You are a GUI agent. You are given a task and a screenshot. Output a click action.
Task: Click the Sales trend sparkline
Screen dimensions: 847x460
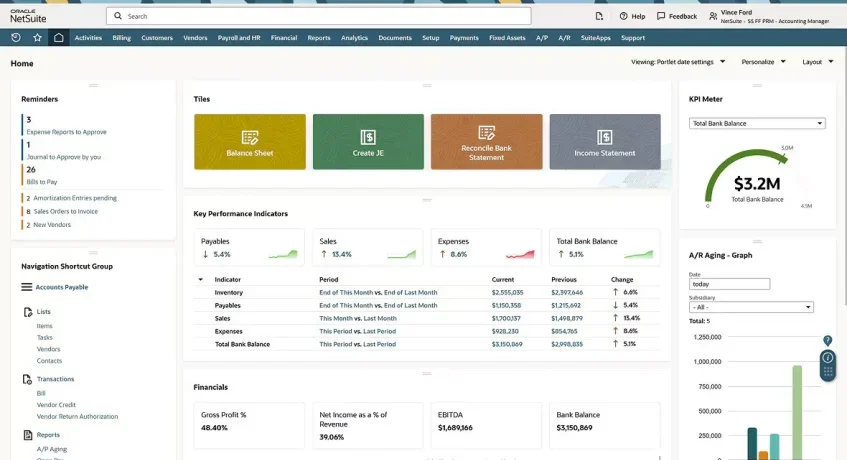coord(401,254)
